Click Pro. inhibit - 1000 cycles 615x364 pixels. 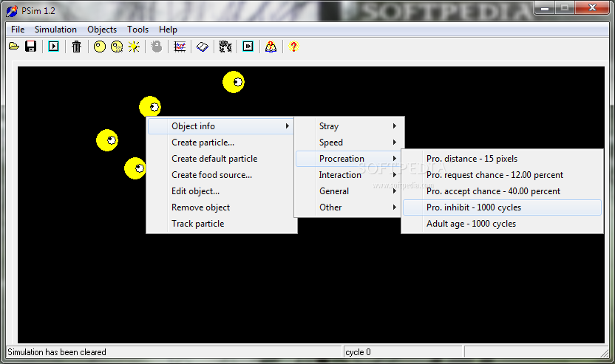(x=502, y=207)
